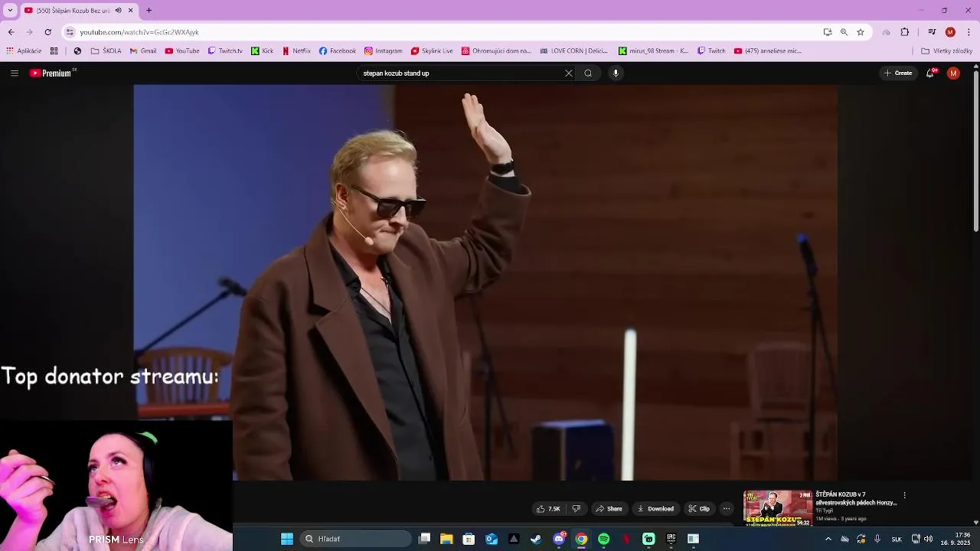Mute the tab via the speaker icon
The height and width of the screenshot is (551, 980).
(x=118, y=10)
